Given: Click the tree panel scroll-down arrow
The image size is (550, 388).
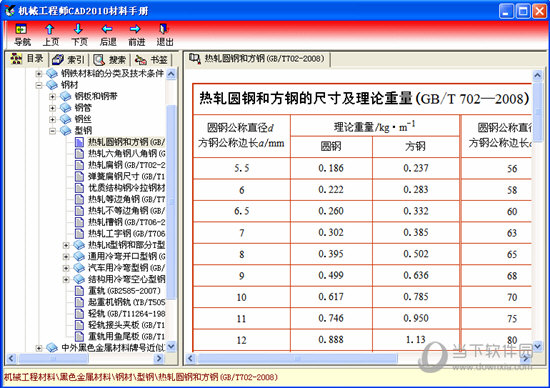Looking at the screenshot, I should coord(171,347).
